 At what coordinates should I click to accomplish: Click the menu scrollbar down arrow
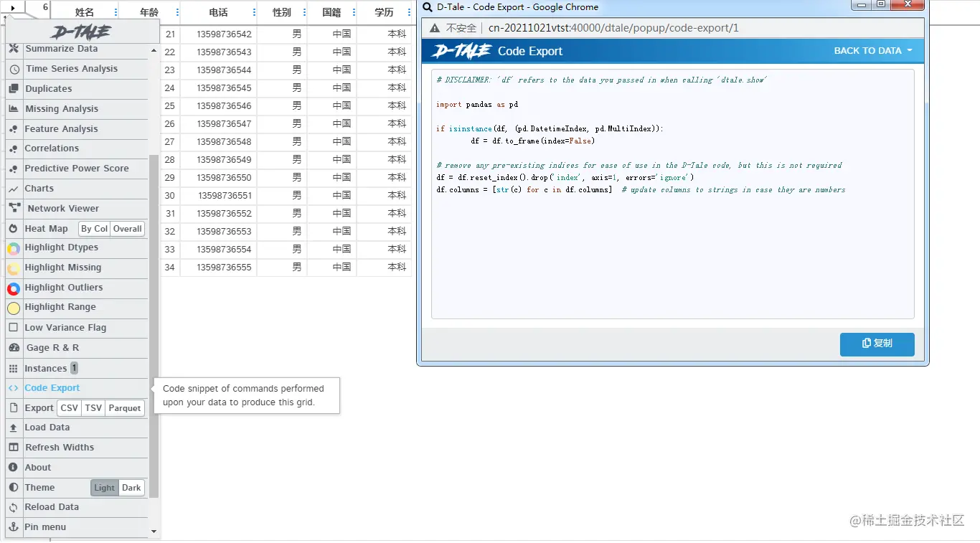[154, 532]
